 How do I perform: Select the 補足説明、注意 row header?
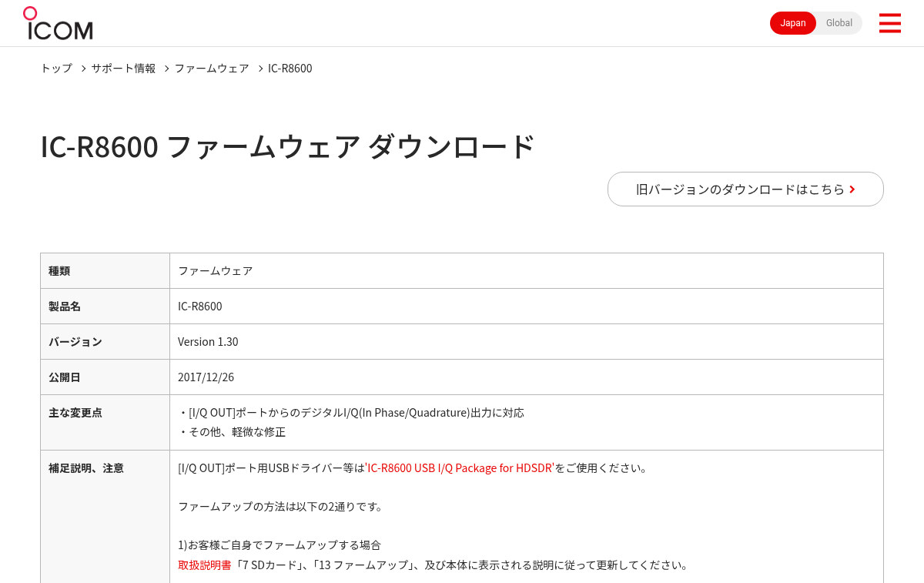coord(105,517)
